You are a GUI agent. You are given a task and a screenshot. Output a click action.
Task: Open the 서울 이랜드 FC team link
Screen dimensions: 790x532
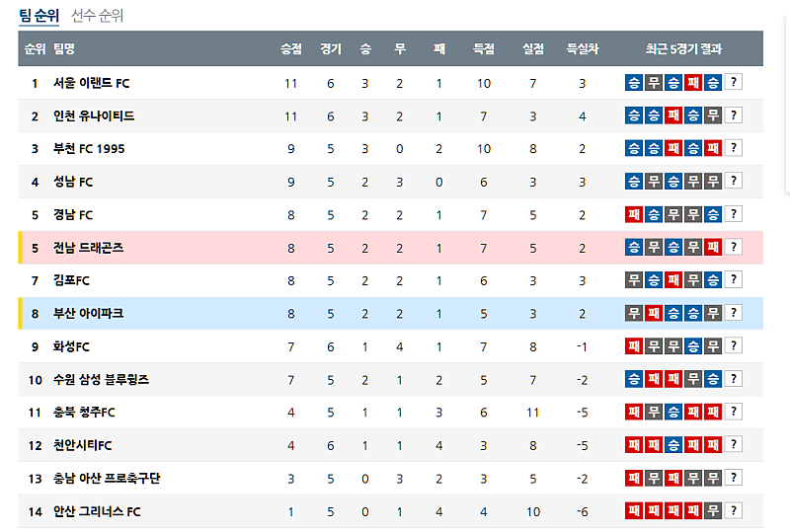click(92, 83)
